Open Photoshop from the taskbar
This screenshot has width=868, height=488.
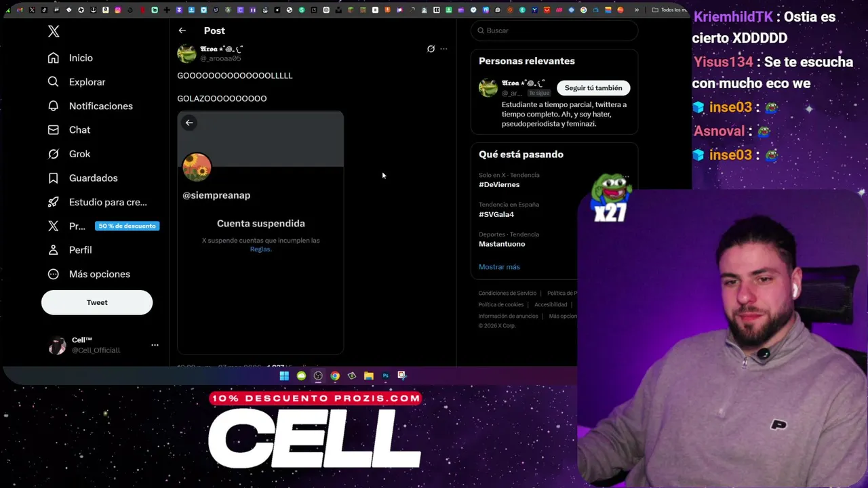coord(386,375)
